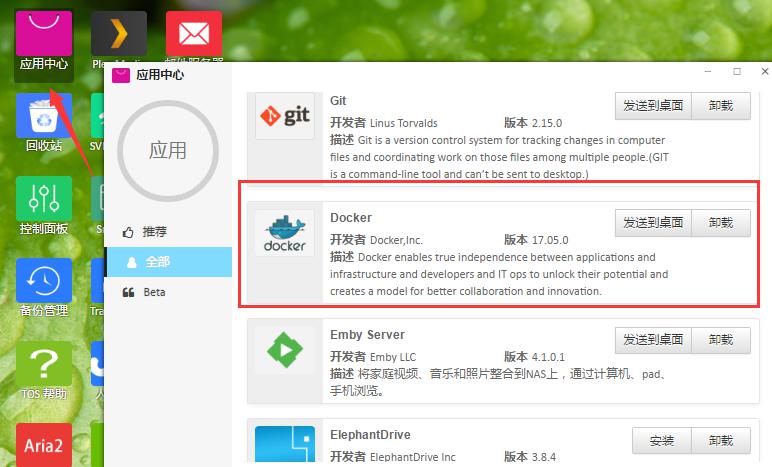Launch the Aria2 desktop icon
772x467 pixels.
click(44, 444)
